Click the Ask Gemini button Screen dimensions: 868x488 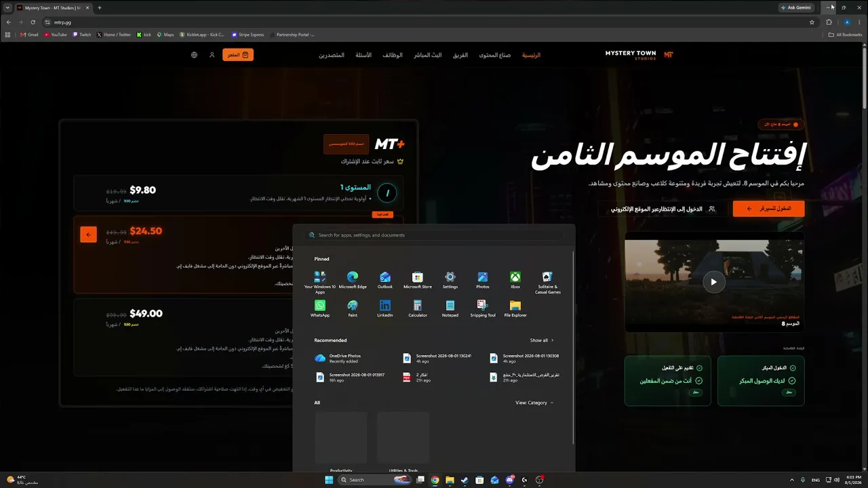(796, 7)
